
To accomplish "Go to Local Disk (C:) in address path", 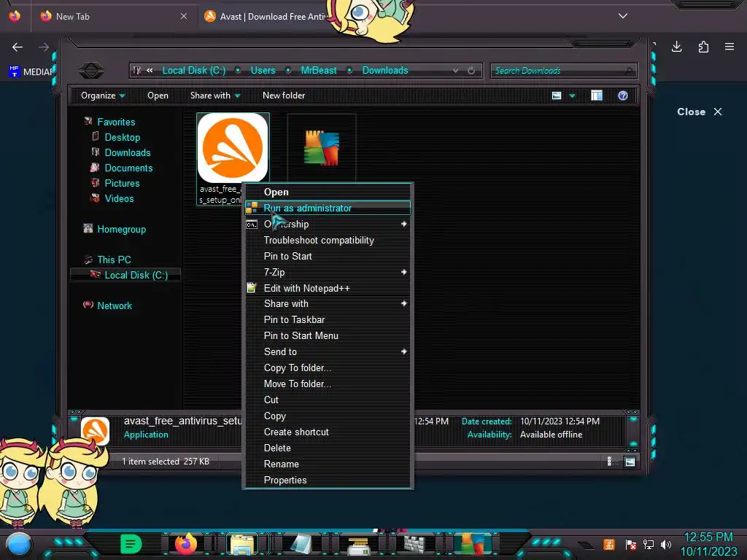I will [194, 71].
